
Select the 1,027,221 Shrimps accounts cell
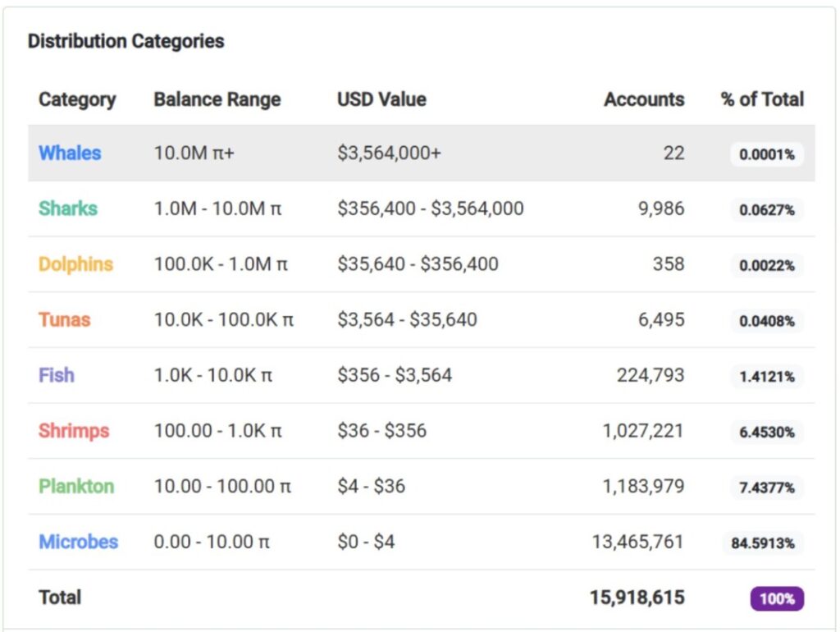click(643, 431)
